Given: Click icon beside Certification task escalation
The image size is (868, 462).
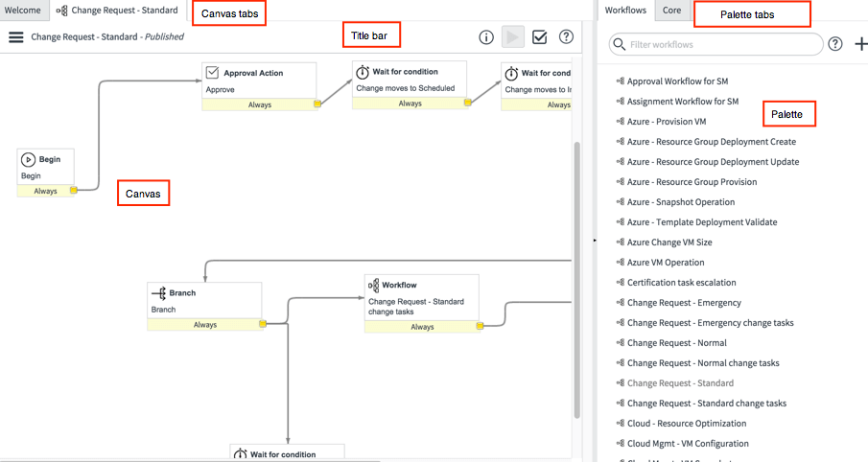Looking at the screenshot, I should pos(621,282).
